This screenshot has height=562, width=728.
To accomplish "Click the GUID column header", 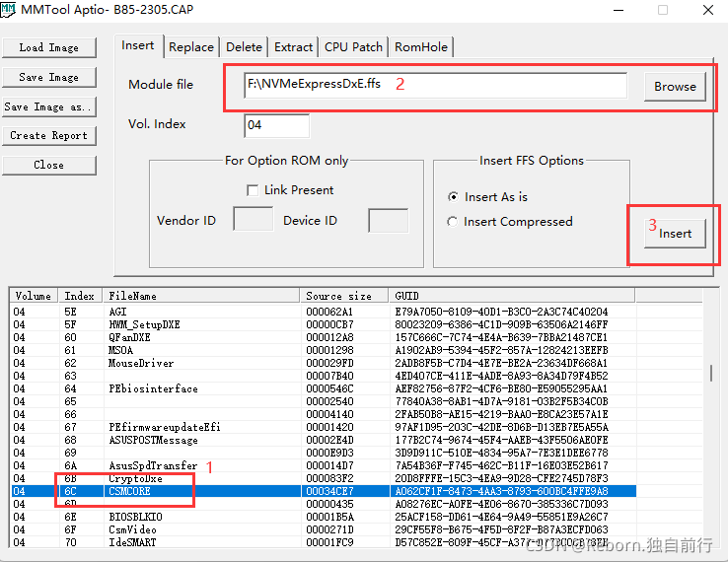I will pos(512,296).
